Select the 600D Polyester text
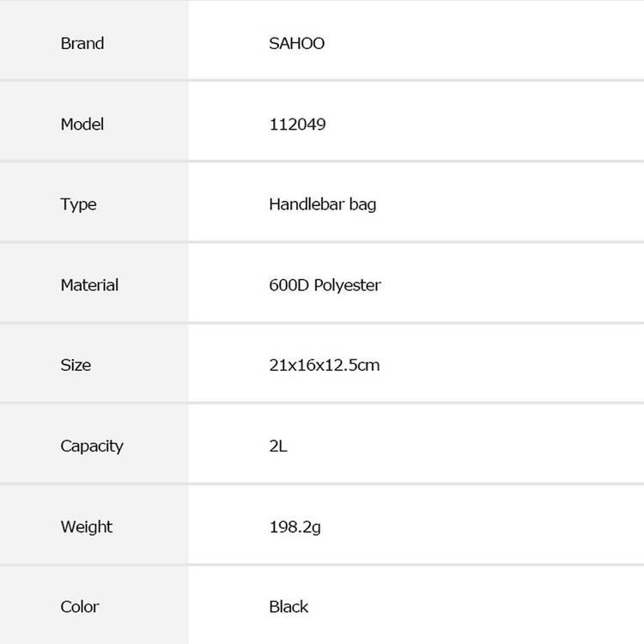Viewport: 644px width, 644px height. click(325, 285)
